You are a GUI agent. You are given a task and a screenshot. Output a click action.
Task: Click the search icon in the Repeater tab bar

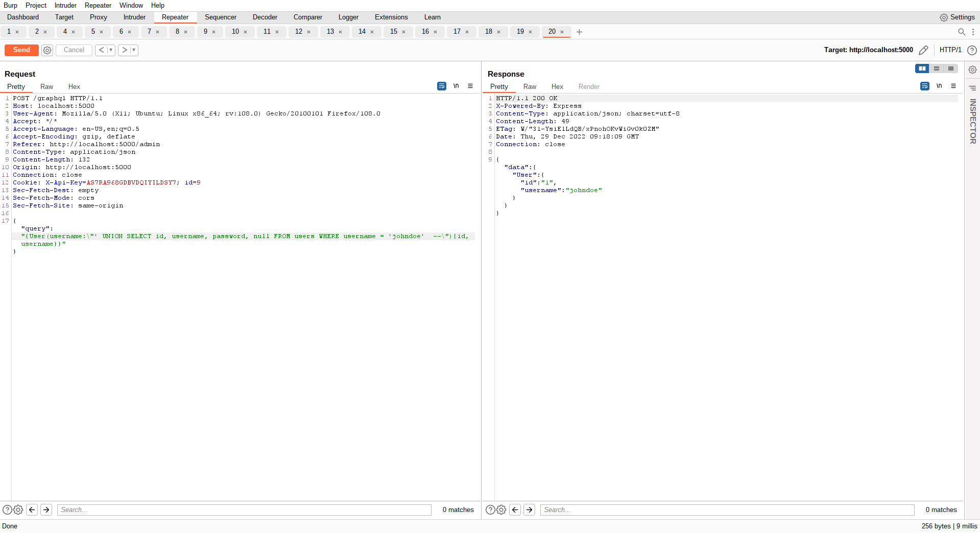[x=962, y=32]
